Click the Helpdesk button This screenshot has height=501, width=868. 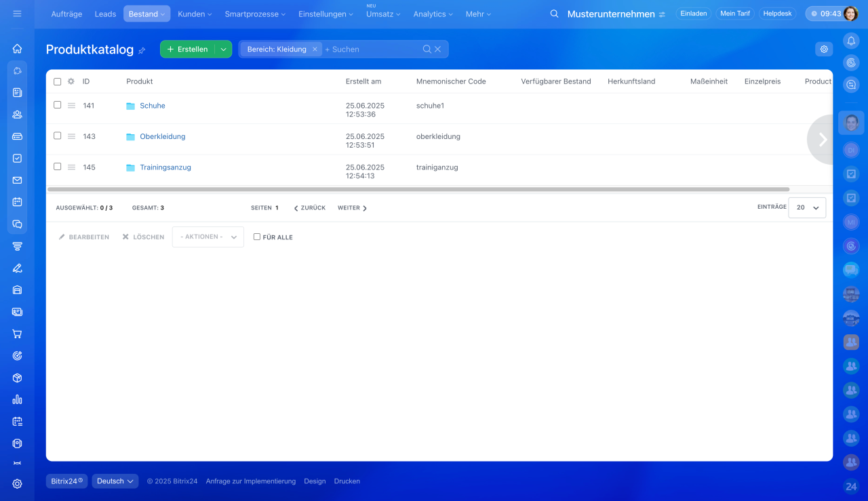(777, 14)
